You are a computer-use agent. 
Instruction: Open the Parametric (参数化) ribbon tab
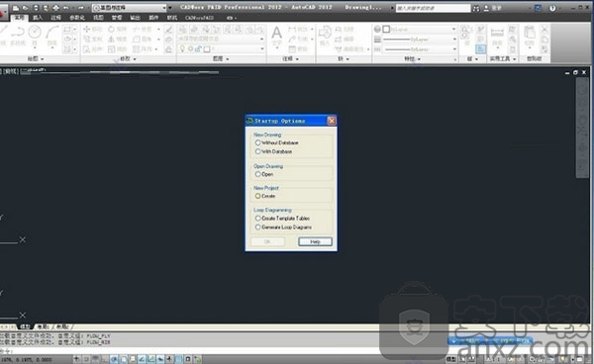pyautogui.click(x=77, y=18)
